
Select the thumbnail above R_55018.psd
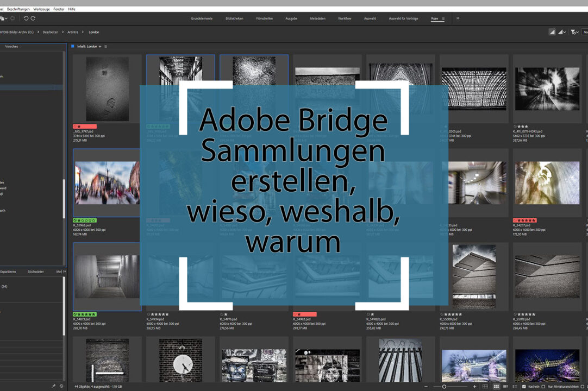point(547,276)
